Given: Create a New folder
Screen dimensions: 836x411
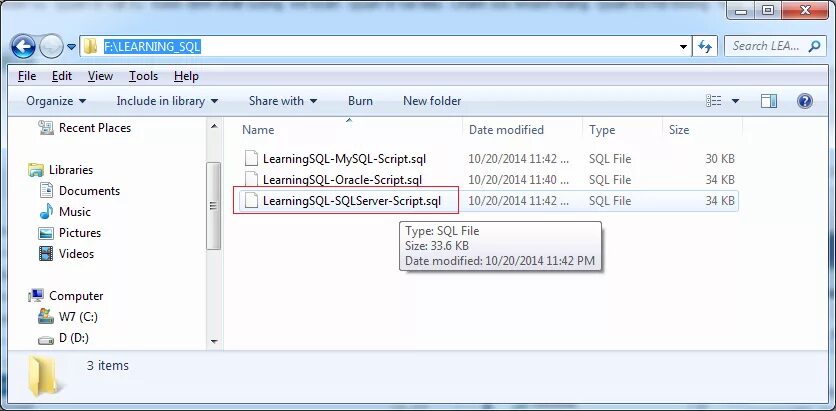Looking at the screenshot, I should tap(432, 101).
